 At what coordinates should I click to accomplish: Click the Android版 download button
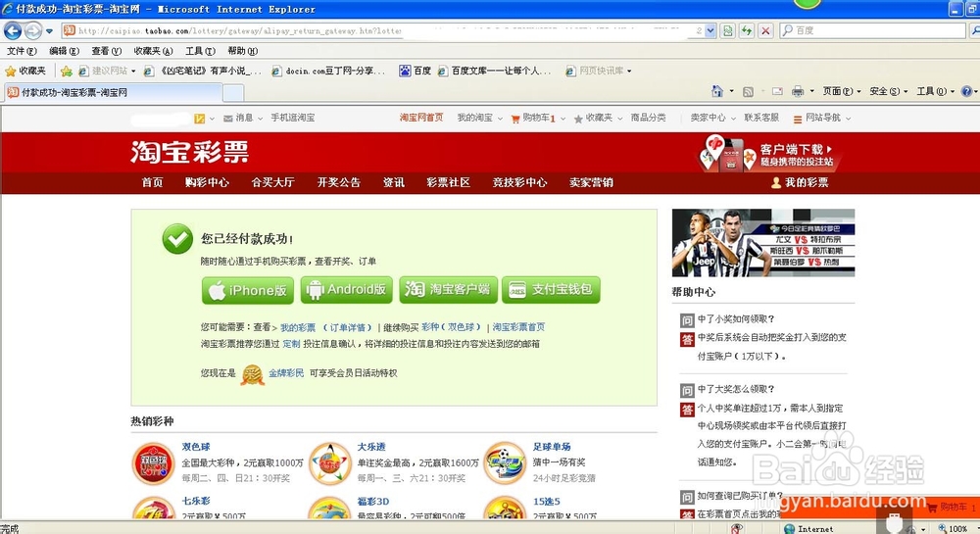pyautogui.click(x=346, y=290)
